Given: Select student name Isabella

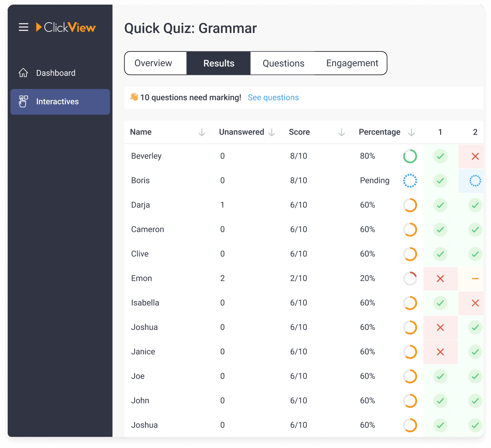Looking at the screenshot, I should pos(145,303).
